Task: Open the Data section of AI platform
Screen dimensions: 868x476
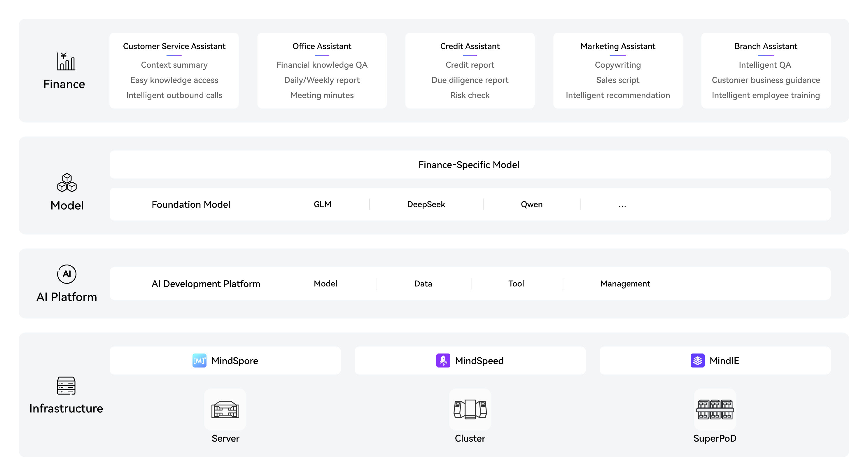Action: pyautogui.click(x=423, y=284)
